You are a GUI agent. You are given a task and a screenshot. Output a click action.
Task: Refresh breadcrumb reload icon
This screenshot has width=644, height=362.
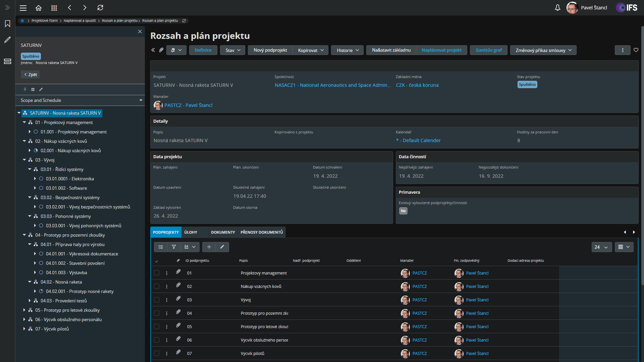pyautogui.click(x=184, y=21)
